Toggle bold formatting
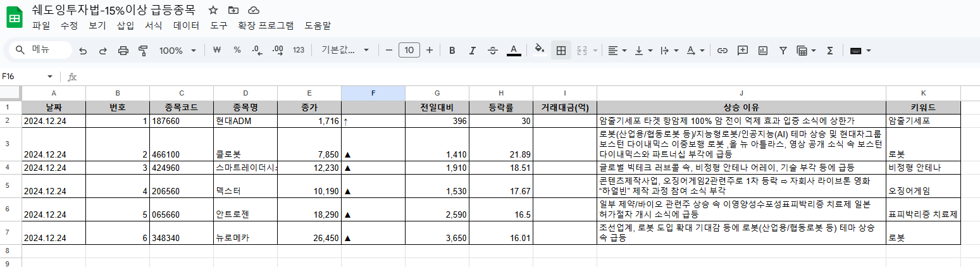This screenshot has width=980, height=267. 452,51
